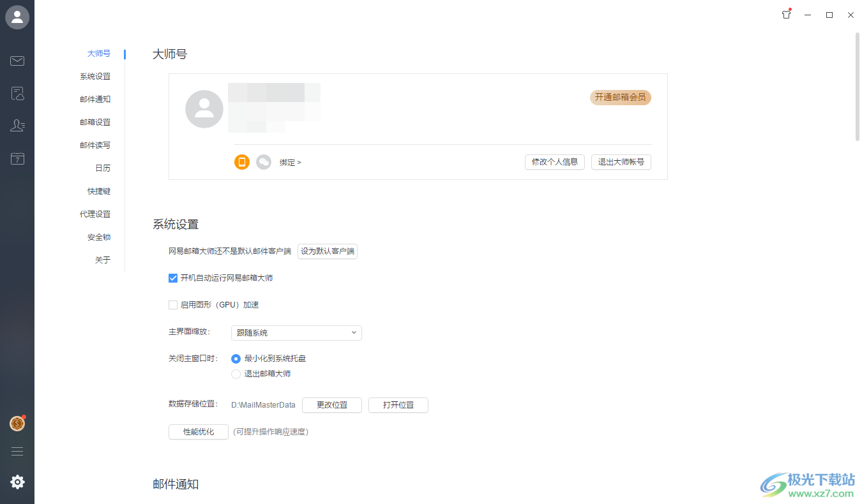The image size is (862, 504).
Task: Go to 邮件读写 section in navigation
Action: pyautogui.click(x=95, y=145)
